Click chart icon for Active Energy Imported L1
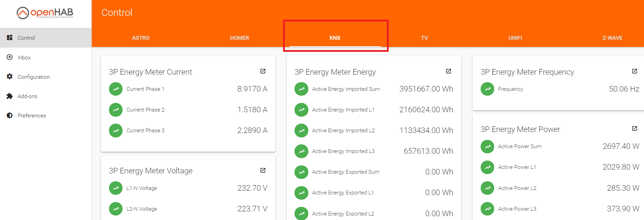 pyautogui.click(x=301, y=110)
